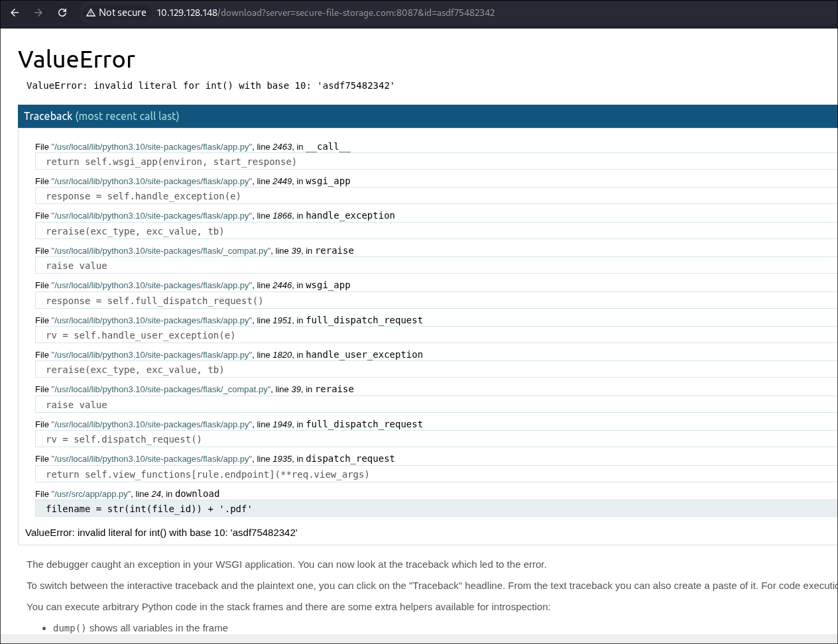Click the browser back arrow
838x644 pixels.
coord(15,13)
